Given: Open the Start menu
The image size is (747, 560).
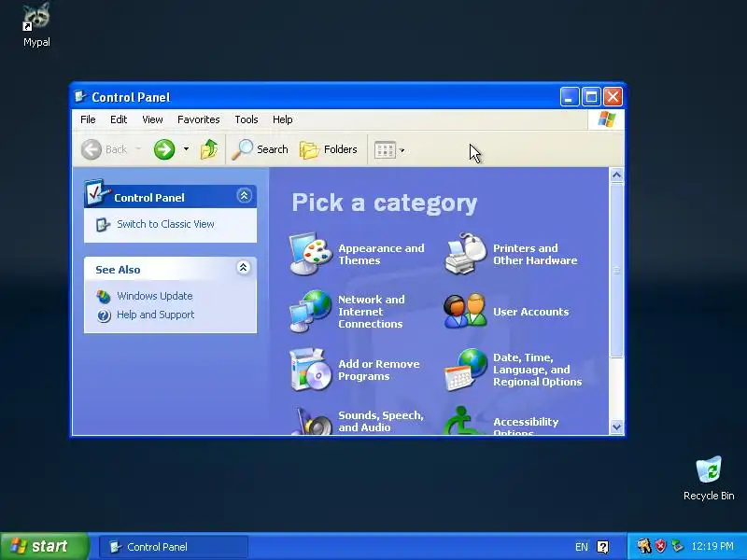Looking at the screenshot, I should [x=44, y=546].
